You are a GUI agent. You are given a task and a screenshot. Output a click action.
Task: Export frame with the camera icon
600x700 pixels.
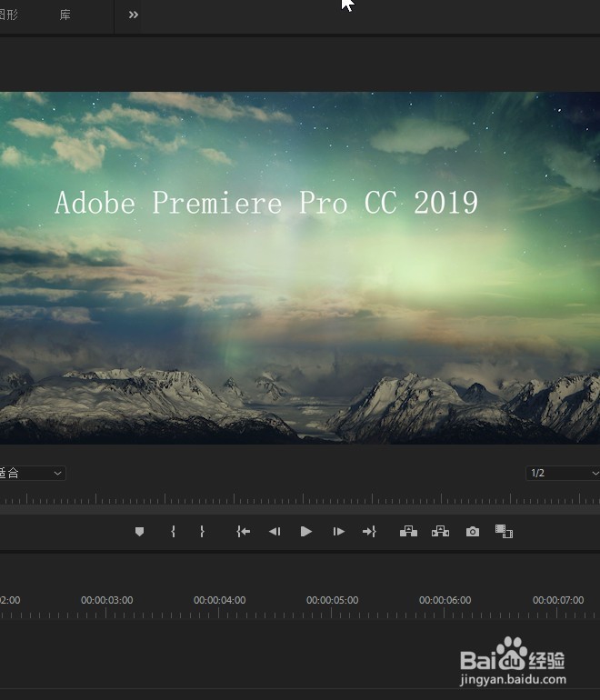(x=473, y=531)
